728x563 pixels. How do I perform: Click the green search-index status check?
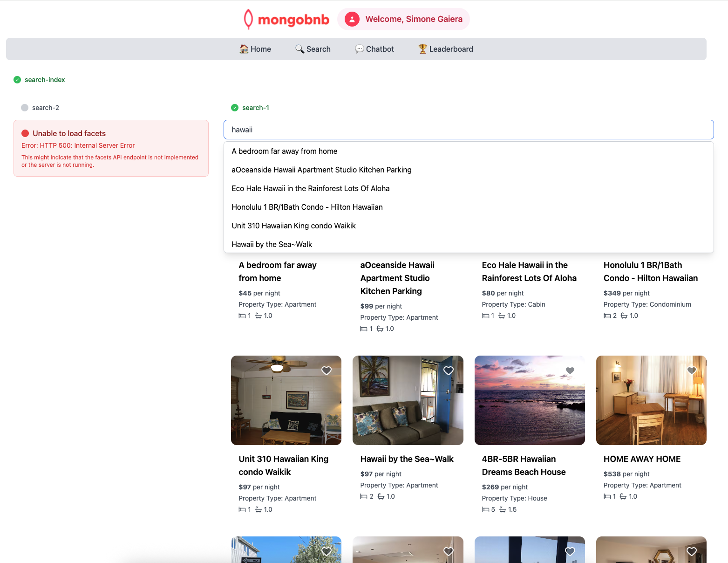pos(17,80)
